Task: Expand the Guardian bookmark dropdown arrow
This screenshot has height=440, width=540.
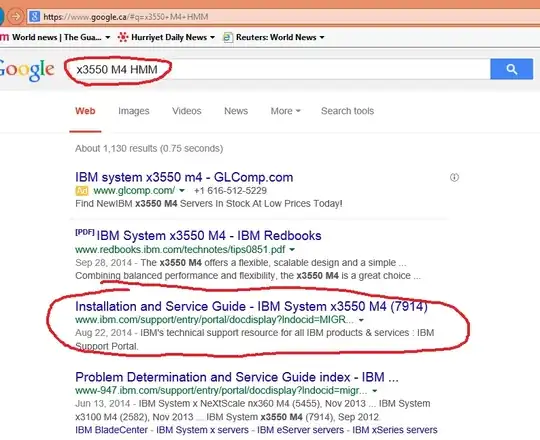Action: pyautogui.click(x=108, y=37)
